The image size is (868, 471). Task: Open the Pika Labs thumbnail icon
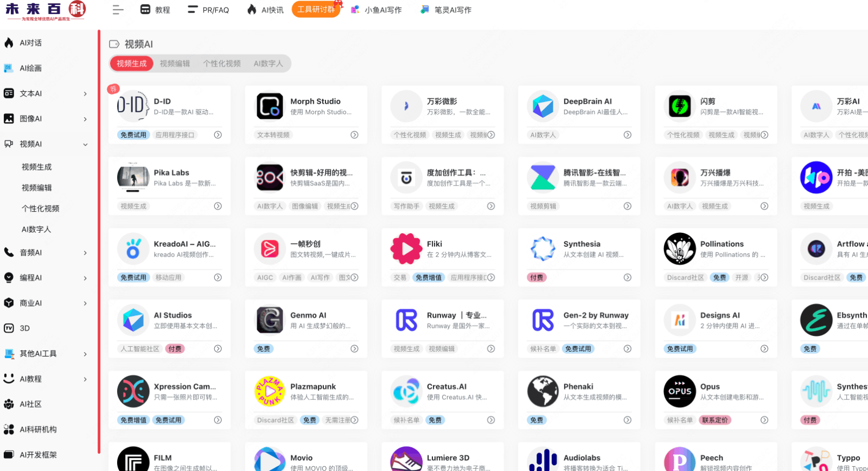click(x=133, y=177)
